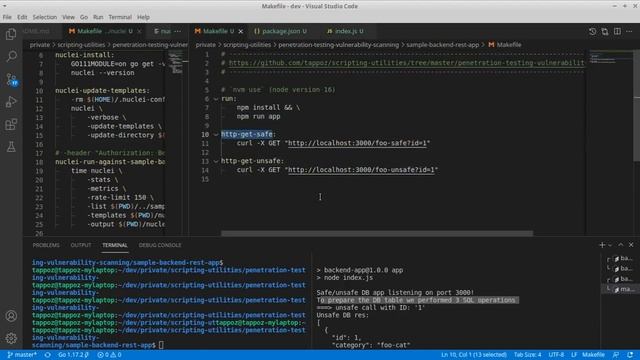Open the localhost:3000/foo-unsafe?id=1 link
The width and height of the screenshot is (640, 360).
(361, 170)
